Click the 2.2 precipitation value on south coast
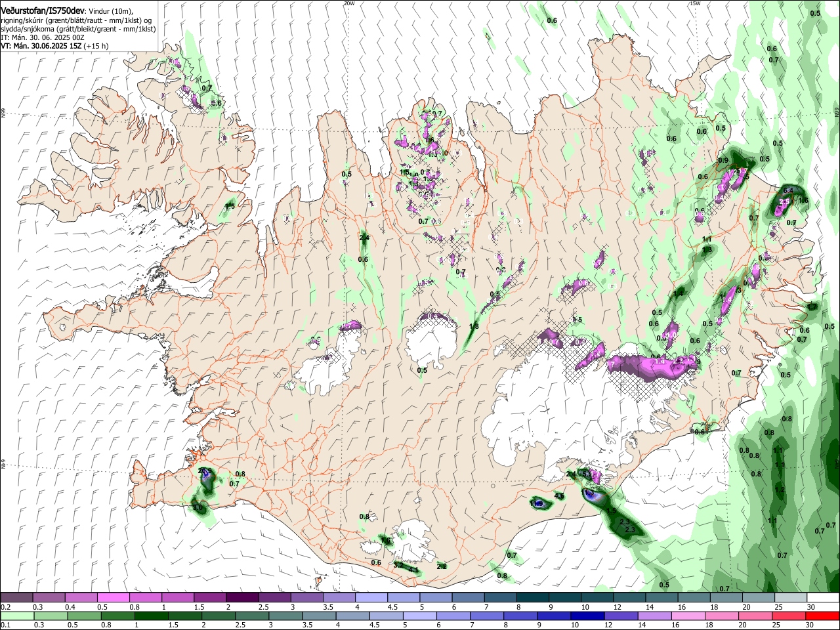This screenshot has width=840, height=630. point(442,566)
